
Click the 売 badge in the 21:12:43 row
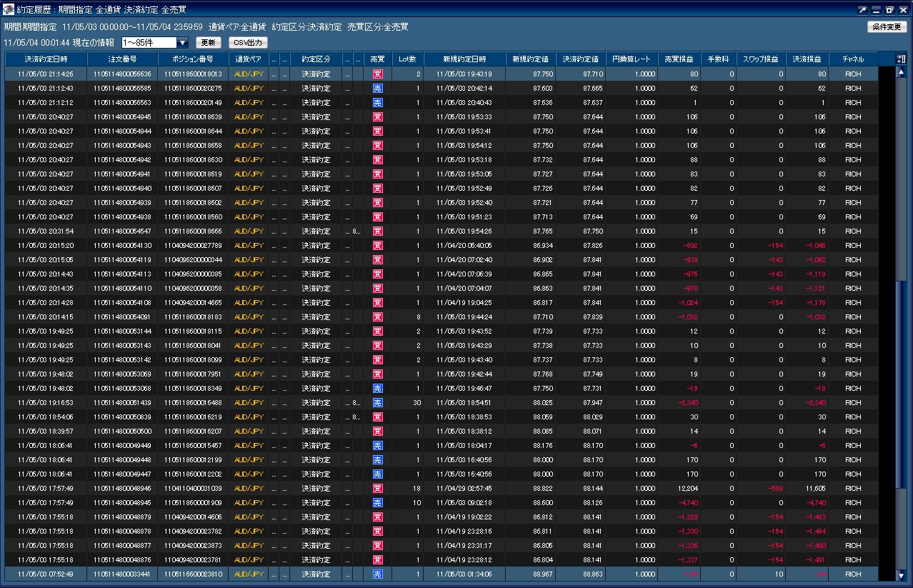378,88
